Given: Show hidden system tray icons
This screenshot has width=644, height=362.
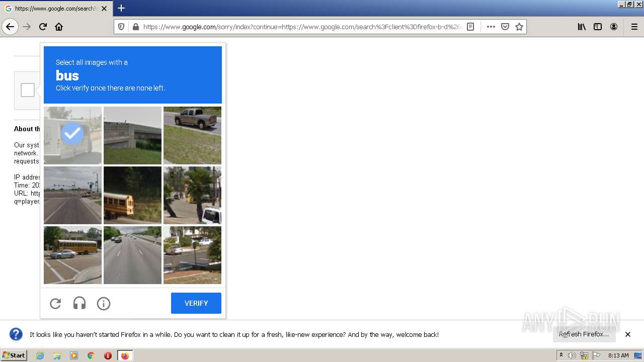Looking at the screenshot, I should tap(561, 355).
